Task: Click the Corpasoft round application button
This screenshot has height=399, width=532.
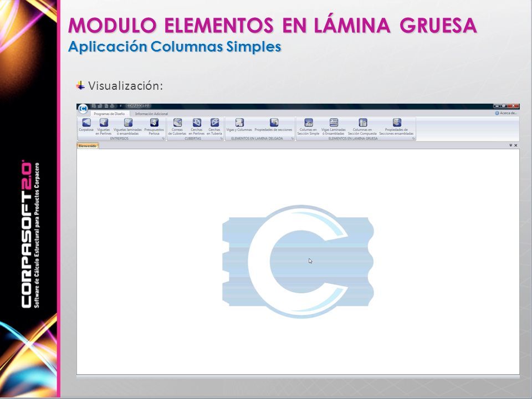Action: point(83,109)
